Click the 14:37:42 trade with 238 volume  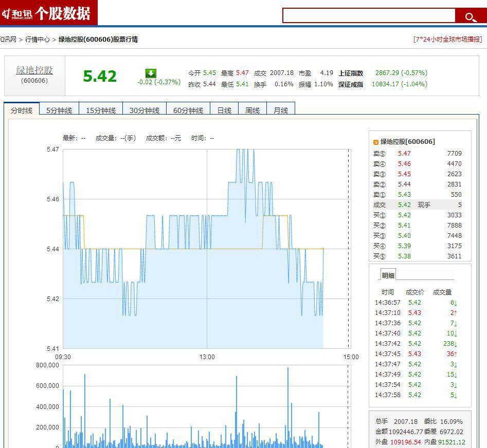(416, 343)
